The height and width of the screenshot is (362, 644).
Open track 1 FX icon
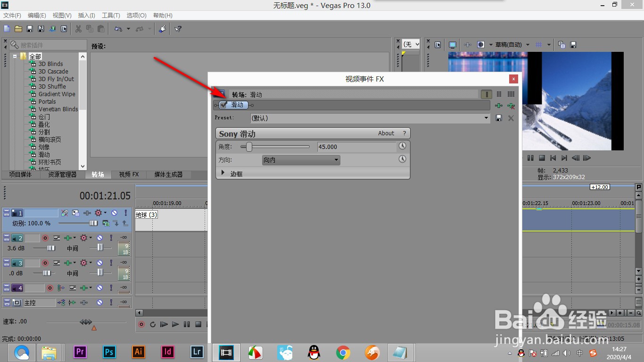pos(87,213)
